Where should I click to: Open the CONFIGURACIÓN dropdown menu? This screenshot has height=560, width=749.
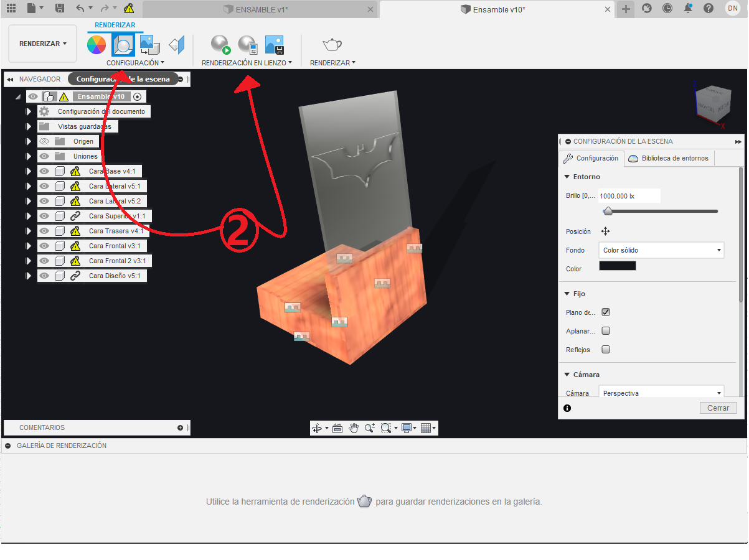tap(135, 63)
